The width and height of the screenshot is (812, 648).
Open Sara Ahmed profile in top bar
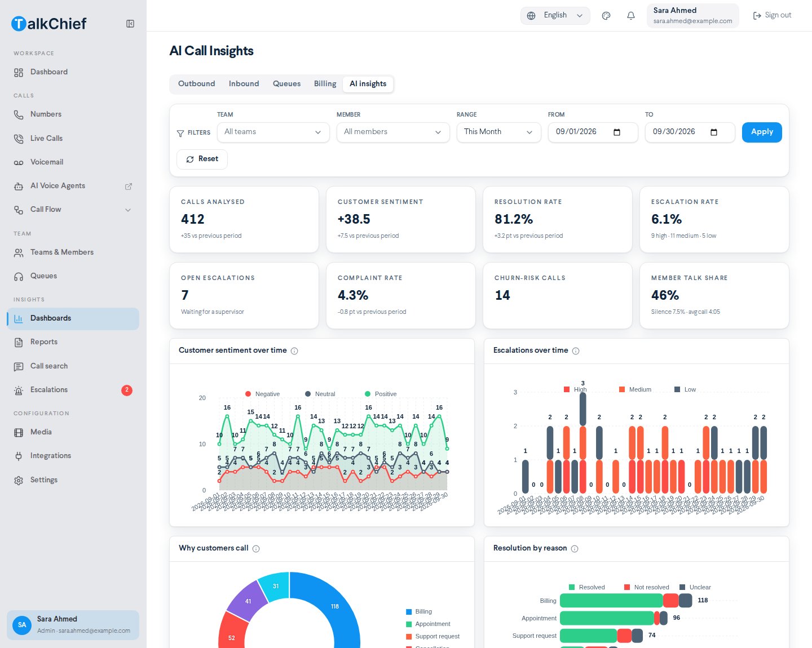tap(693, 16)
